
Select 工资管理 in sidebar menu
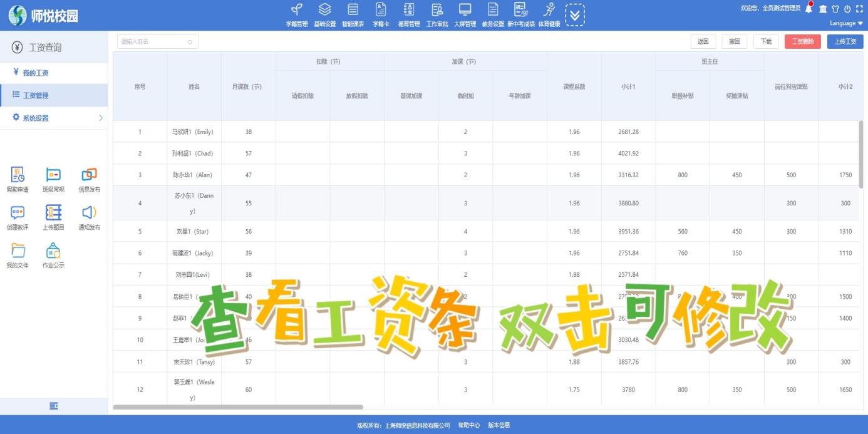click(36, 95)
